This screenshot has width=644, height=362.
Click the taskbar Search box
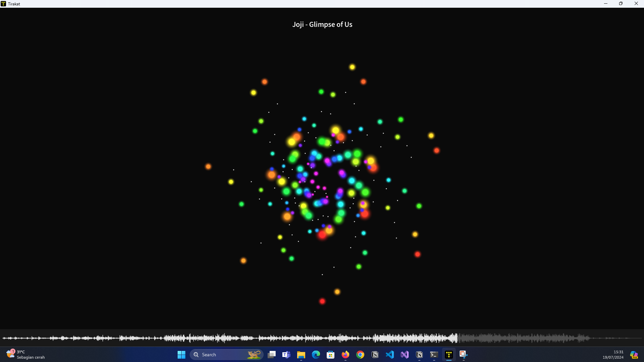tap(227, 355)
